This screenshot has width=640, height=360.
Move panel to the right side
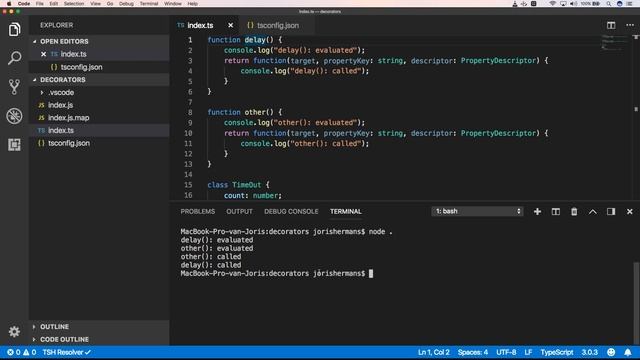tap(611, 211)
